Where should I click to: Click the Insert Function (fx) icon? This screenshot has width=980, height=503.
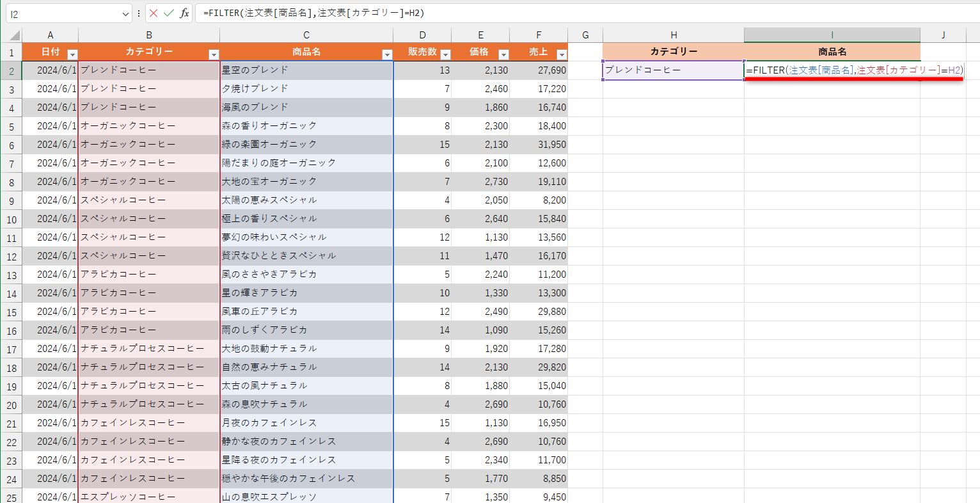pyautogui.click(x=184, y=13)
